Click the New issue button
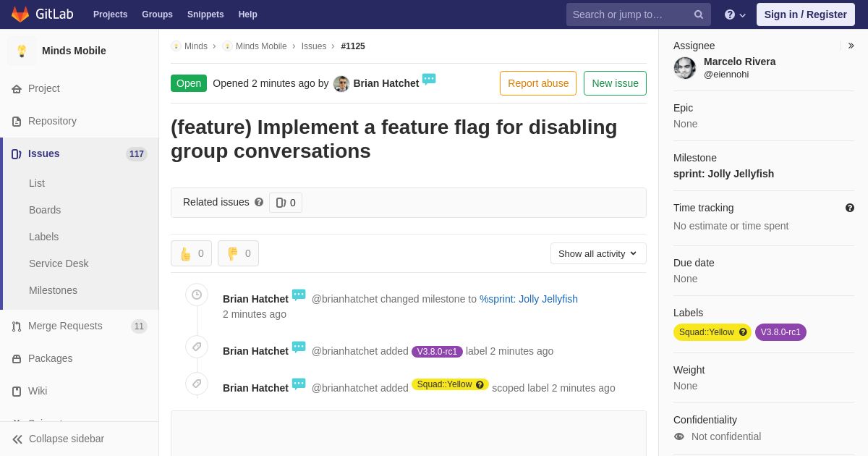 (615, 83)
